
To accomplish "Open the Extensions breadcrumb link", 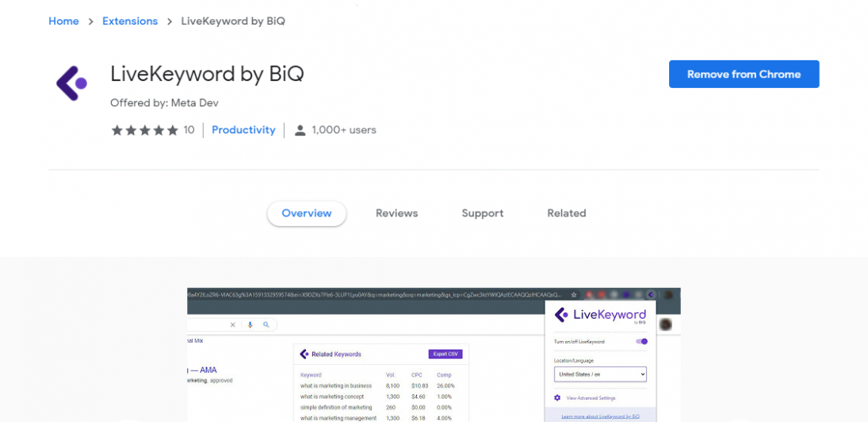I will tap(130, 21).
